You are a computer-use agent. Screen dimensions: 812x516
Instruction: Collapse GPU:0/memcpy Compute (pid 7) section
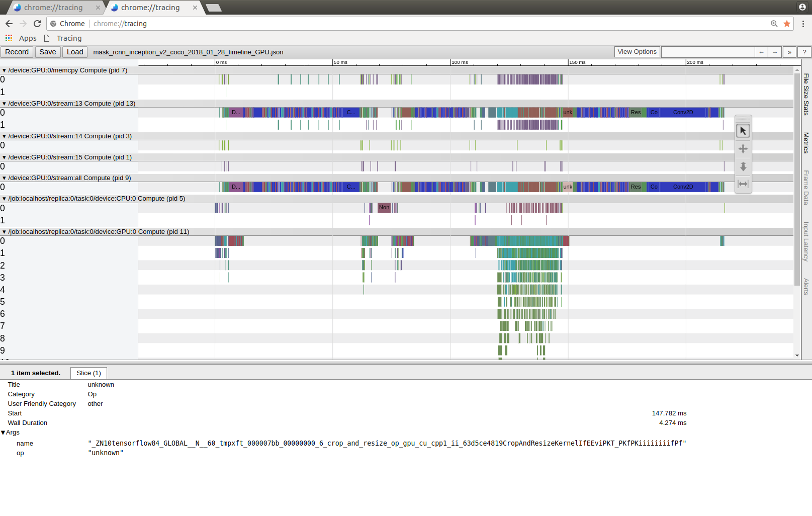tap(4, 70)
